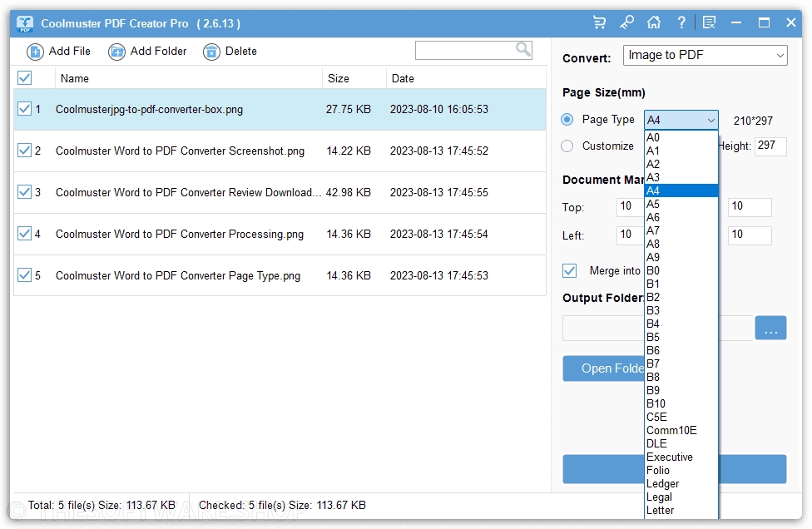This screenshot has height=529, width=812.
Task: Uncheck file 2 Converter Screenshot.png
Action: click(24, 150)
